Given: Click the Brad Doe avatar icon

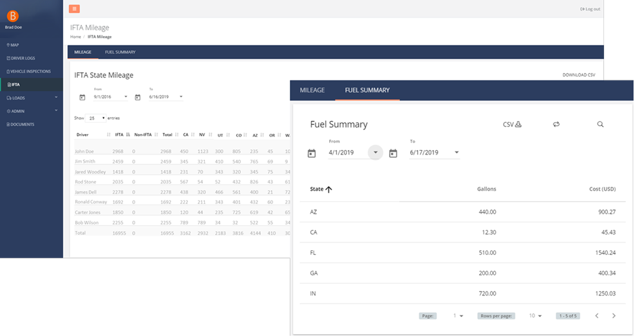Looking at the screenshot, I should [13, 16].
